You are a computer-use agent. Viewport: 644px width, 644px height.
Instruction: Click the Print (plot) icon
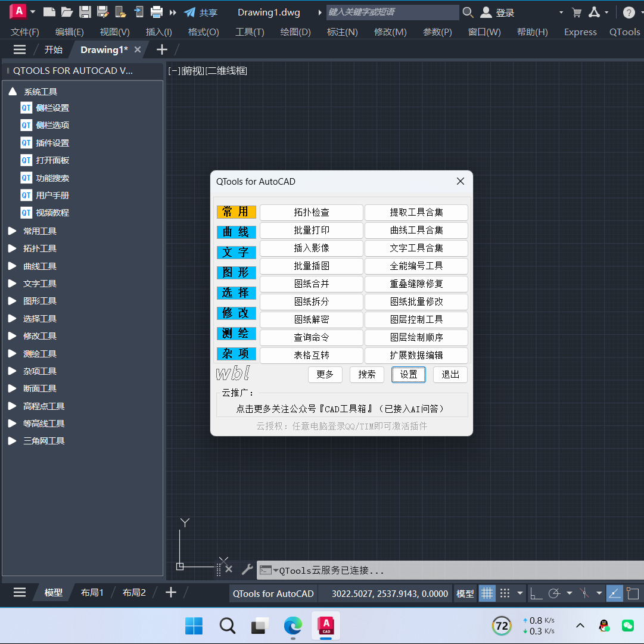(157, 12)
